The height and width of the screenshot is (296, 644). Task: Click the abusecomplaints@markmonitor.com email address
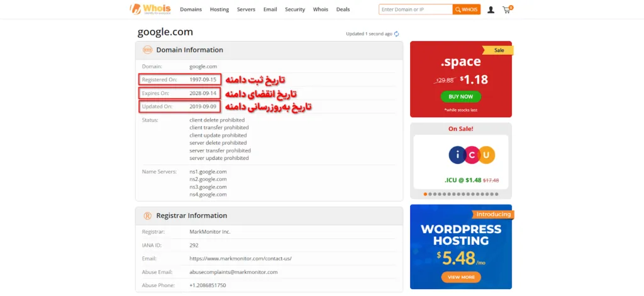pyautogui.click(x=233, y=272)
